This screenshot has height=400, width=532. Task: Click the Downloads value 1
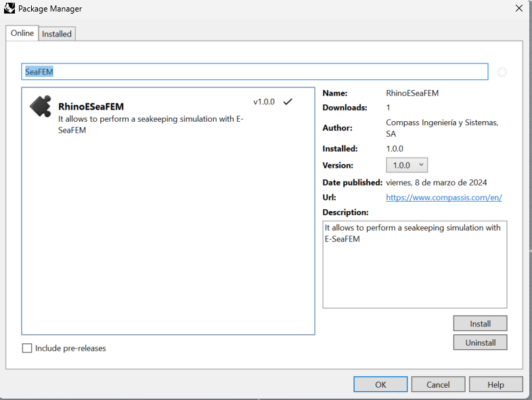coord(388,108)
